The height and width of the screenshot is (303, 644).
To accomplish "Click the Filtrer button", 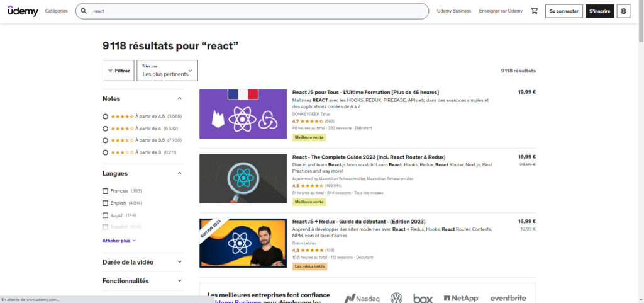I will 118,71.
